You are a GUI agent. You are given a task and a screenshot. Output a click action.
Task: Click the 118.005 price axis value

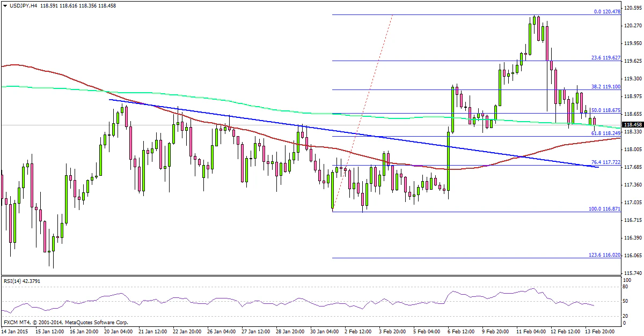pyautogui.click(x=633, y=149)
